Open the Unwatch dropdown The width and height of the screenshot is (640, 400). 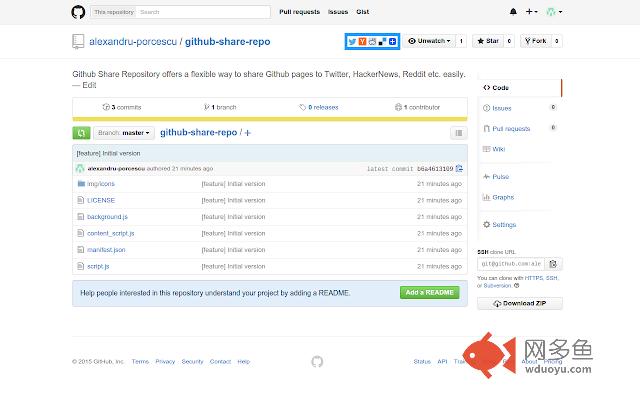[429, 41]
